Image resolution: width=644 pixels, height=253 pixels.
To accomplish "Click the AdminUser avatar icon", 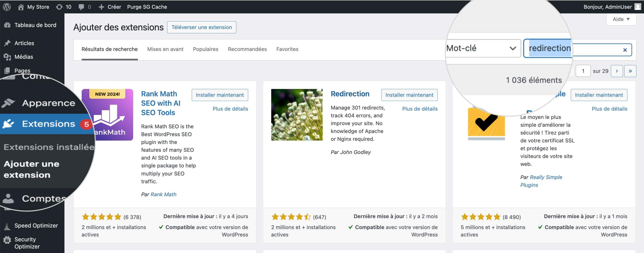I will [x=638, y=7].
